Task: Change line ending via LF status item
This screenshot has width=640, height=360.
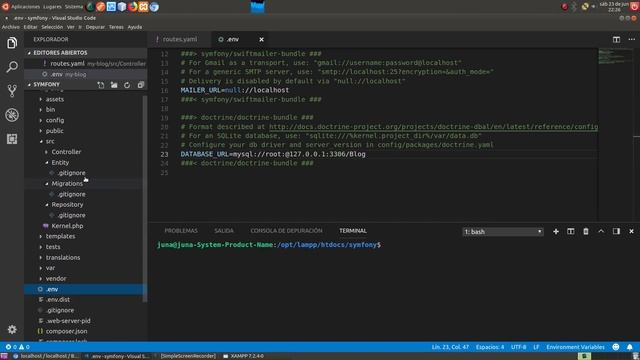Action: pyautogui.click(x=536, y=347)
